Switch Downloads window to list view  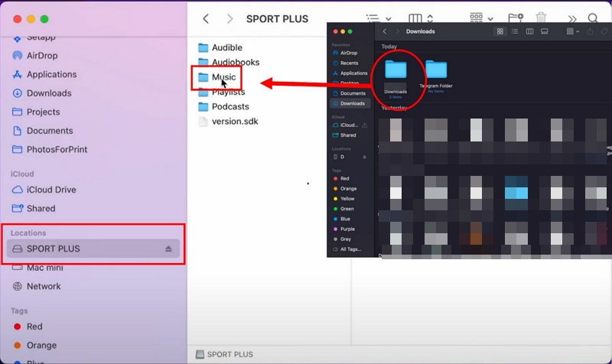tap(515, 31)
